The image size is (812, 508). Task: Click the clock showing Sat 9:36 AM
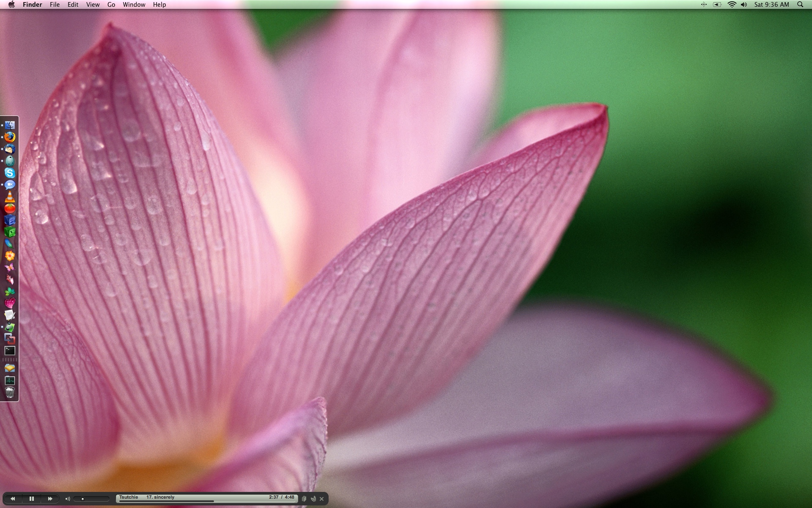pos(771,5)
